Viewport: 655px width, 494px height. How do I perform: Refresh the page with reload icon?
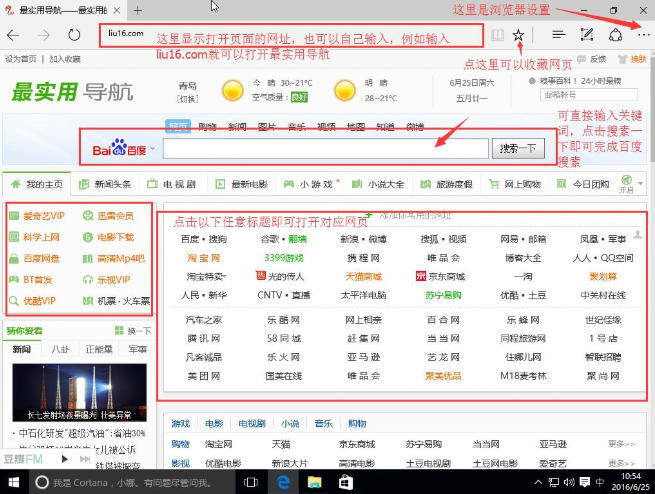[x=74, y=35]
